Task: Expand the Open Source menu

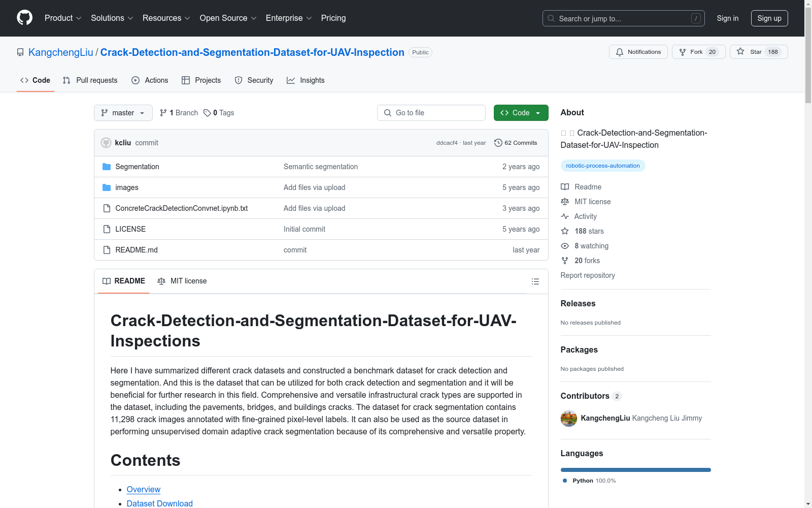Action: (228, 18)
